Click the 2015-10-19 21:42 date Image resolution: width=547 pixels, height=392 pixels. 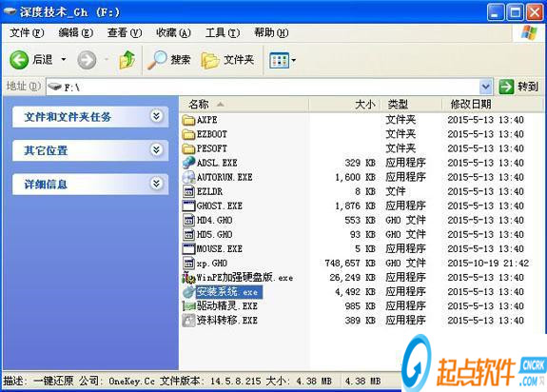(488, 264)
